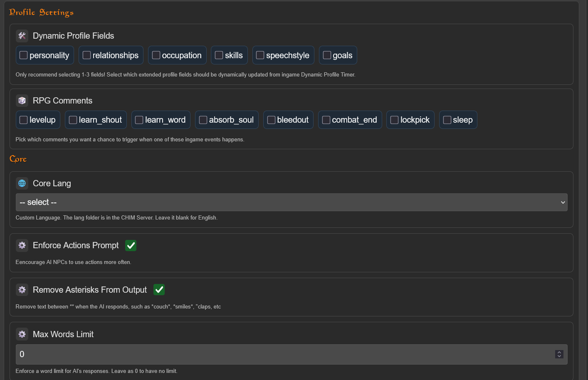Click the Max Words Limit stepper arrows

coord(559,354)
